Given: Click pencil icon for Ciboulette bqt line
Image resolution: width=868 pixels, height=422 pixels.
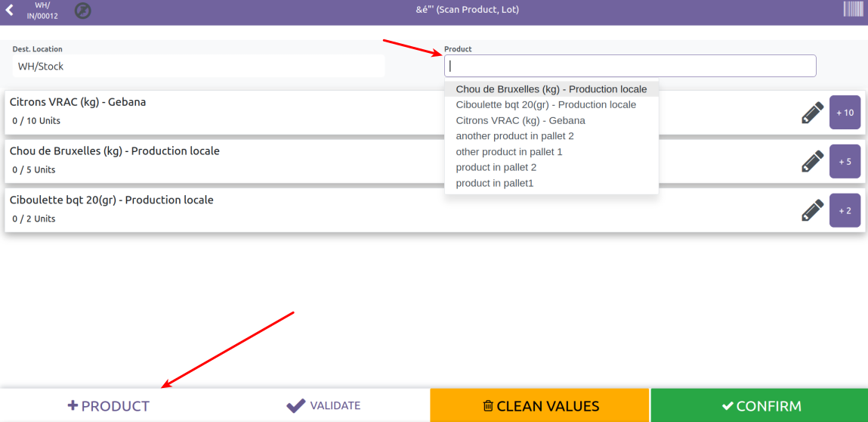Looking at the screenshot, I should 812,210.
